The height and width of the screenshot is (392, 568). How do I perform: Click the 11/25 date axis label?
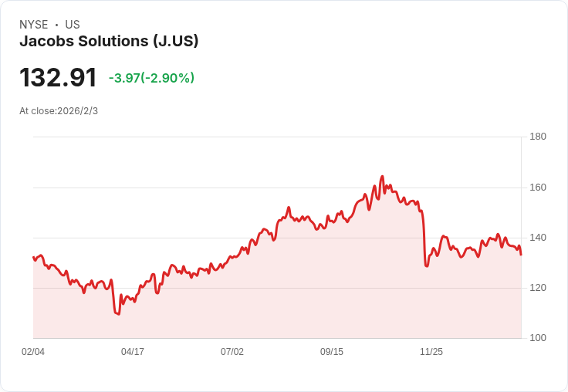(x=431, y=352)
